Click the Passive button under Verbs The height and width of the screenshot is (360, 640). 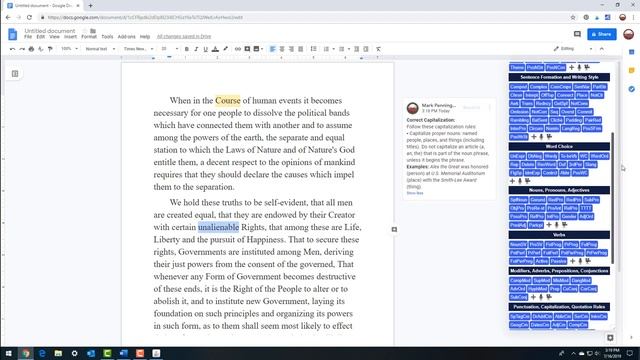[558, 261]
